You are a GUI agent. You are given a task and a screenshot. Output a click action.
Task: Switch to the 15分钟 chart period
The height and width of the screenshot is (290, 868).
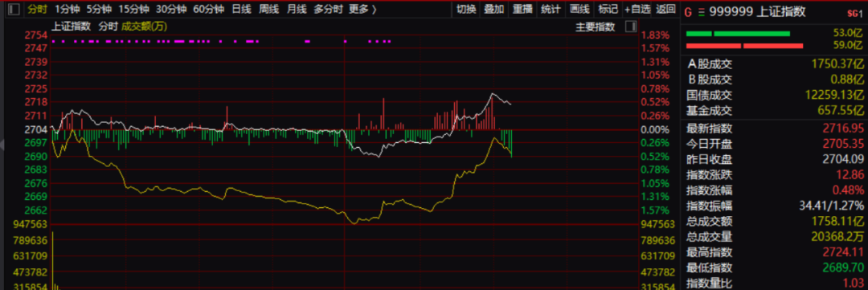pyautogui.click(x=133, y=9)
